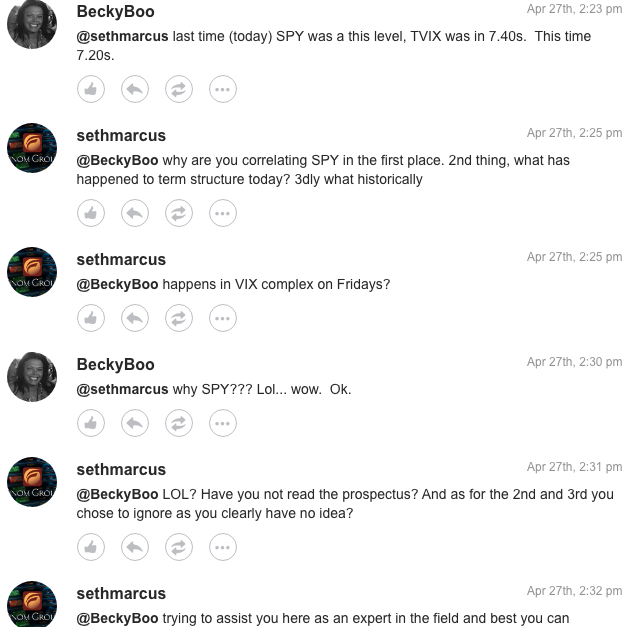Like sethmarcus's term structure message
Image resolution: width=633 pixels, height=627 pixels.
click(x=91, y=213)
